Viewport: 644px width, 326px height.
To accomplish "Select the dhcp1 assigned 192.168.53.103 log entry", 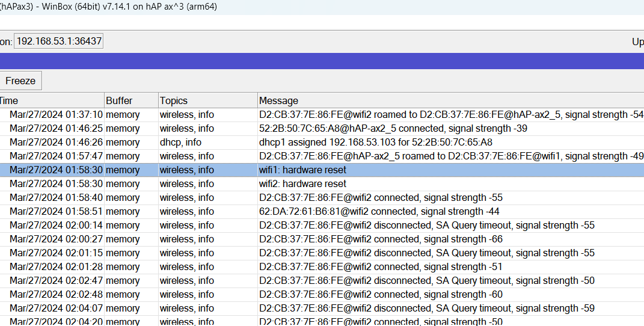I will coord(375,143).
